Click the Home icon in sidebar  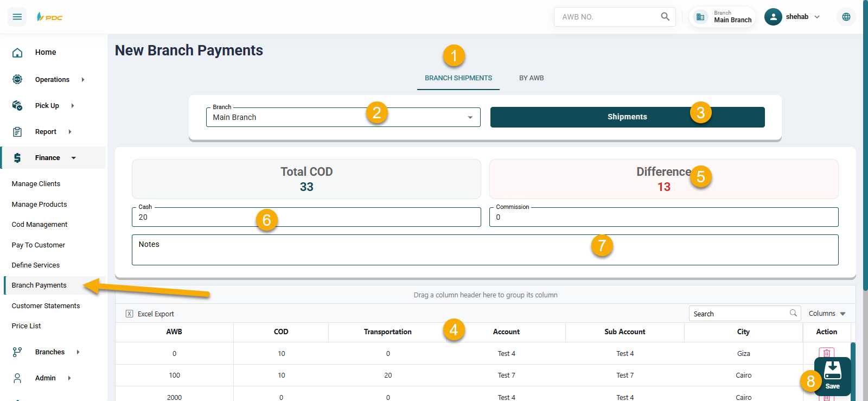[x=17, y=53]
